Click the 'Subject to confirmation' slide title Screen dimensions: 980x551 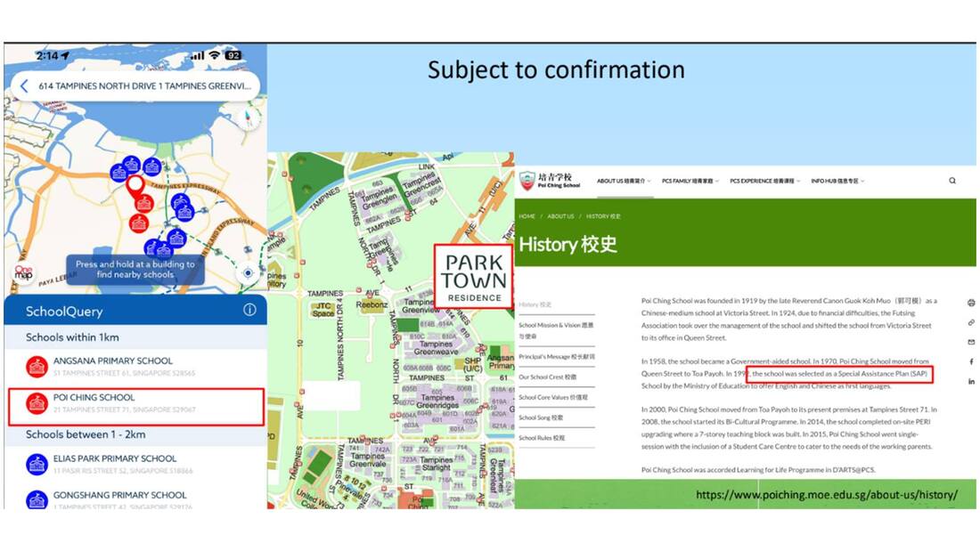[556, 69]
